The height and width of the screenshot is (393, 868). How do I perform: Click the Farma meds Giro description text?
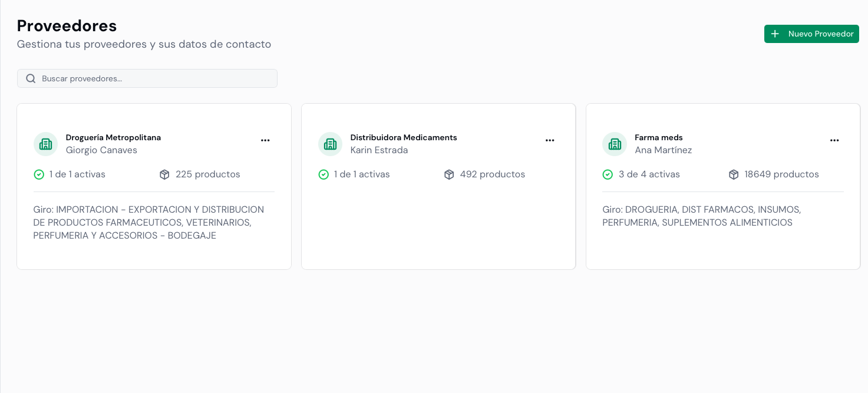click(701, 216)
